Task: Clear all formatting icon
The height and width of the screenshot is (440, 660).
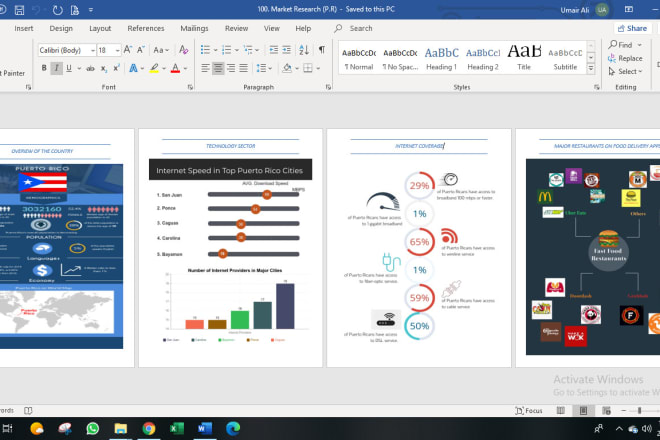Action: coord(184,50)
